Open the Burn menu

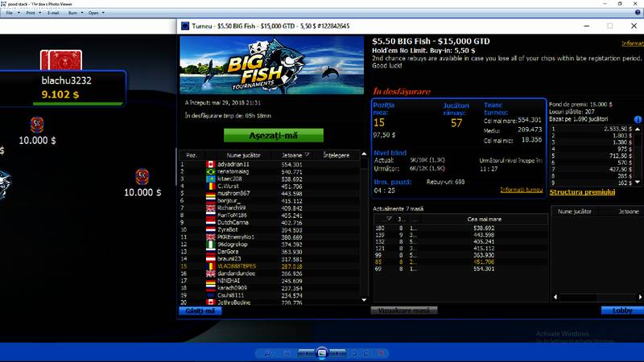[72, 13]
